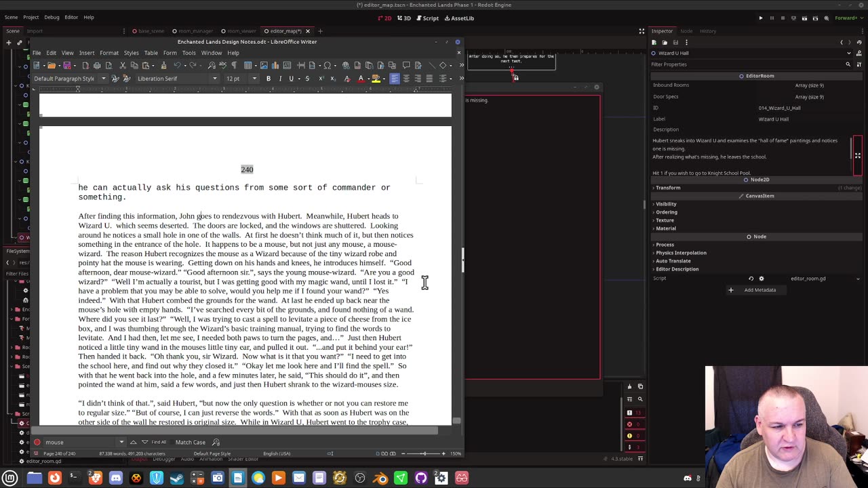Click the Writer Open folder icon

pyautogui.click(x=51, y=65)
